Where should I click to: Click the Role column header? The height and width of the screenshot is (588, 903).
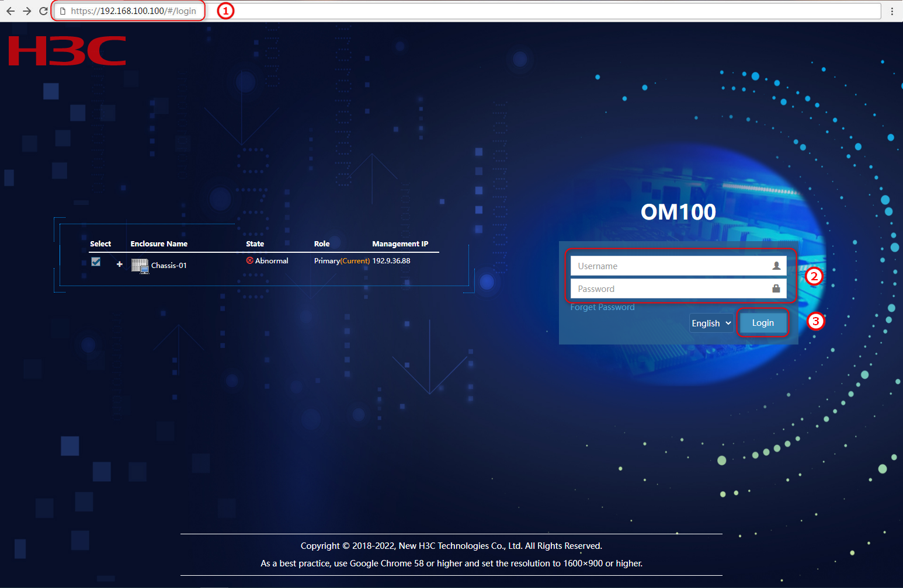322,244
